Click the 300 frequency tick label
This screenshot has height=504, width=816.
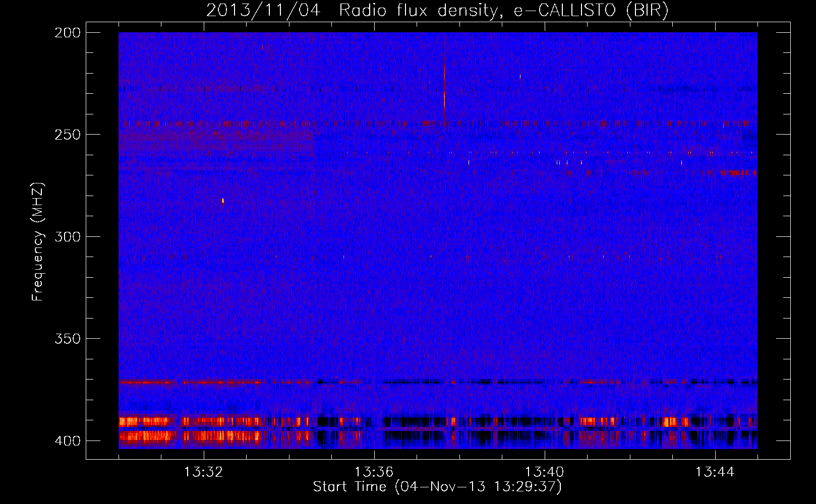point(67,236)
